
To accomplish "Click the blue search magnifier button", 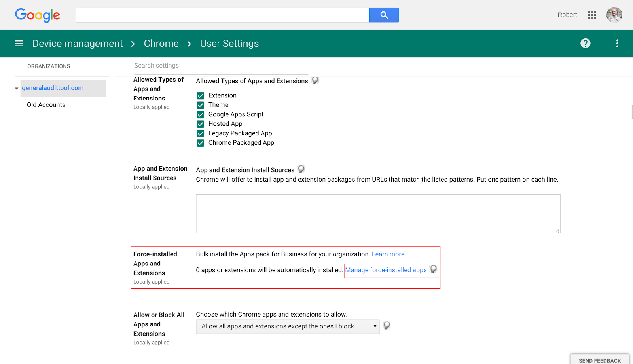I will (384, 15).
